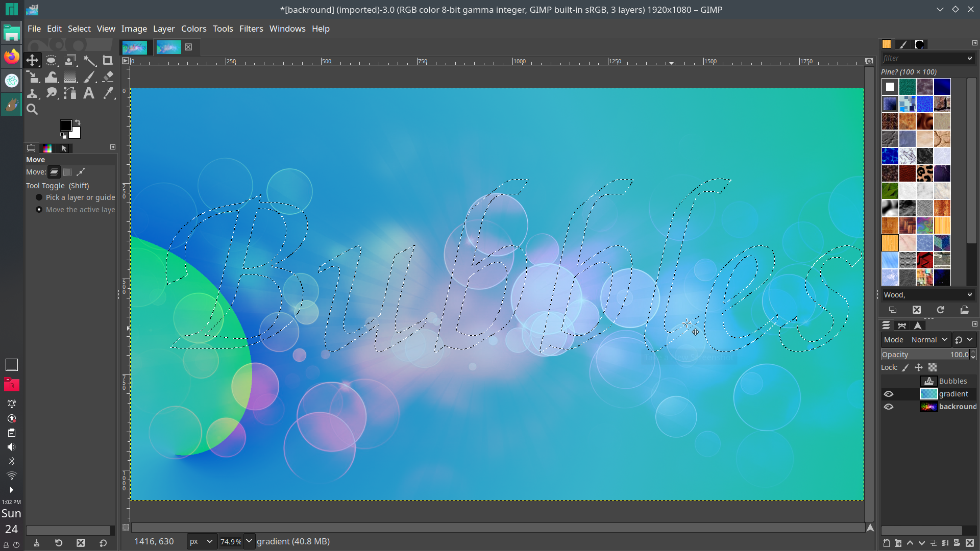Click the layer Opacity slider
Image resolution: width=980 pixels, height=551 pixels.
point(924,355)
